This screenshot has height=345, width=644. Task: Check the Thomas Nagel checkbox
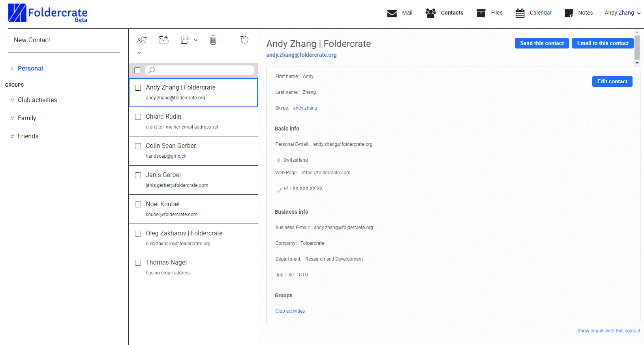(138, 263)
